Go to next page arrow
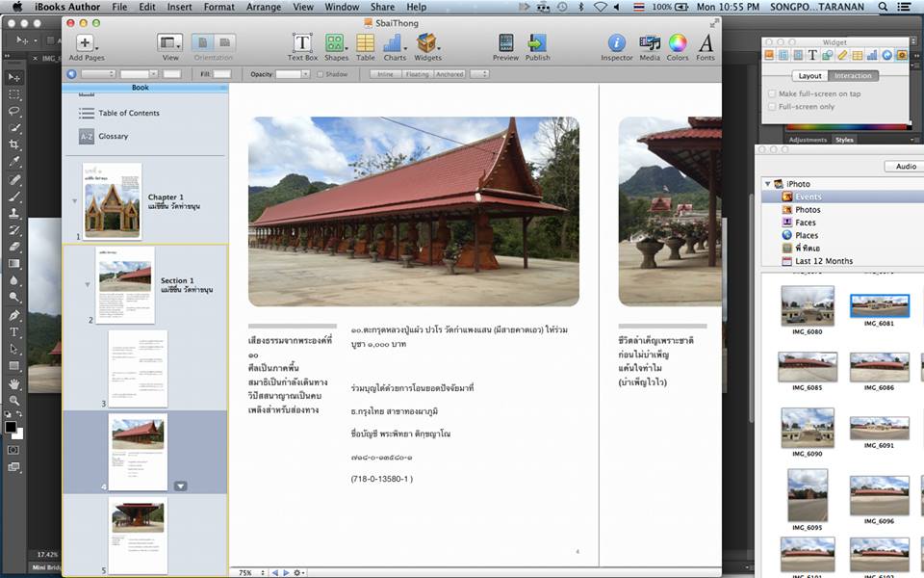924x578 pixels. [x=286, y=572]
